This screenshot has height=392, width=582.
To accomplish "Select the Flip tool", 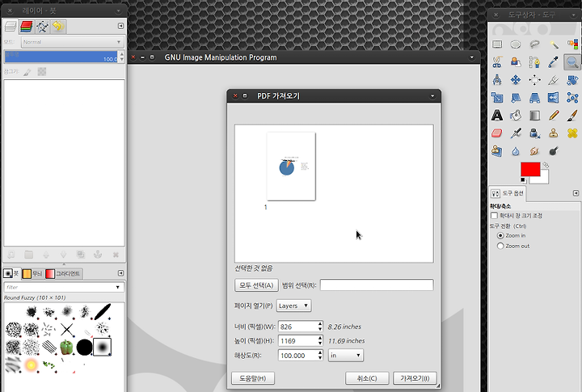I will (554, 98).
